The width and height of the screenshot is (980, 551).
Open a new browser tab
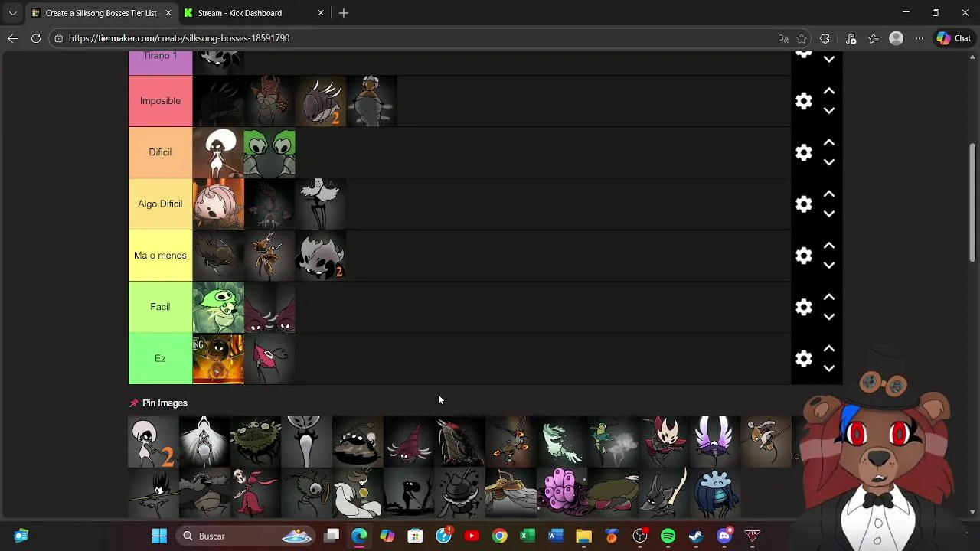click(344, 13)
